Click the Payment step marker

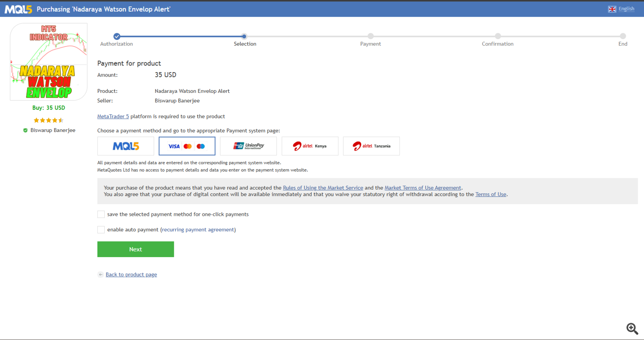pos(371,37)
